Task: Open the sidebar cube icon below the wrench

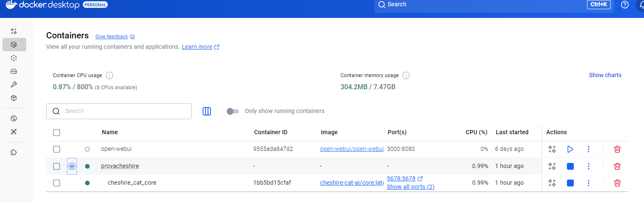Action: [x=14, y=98]
